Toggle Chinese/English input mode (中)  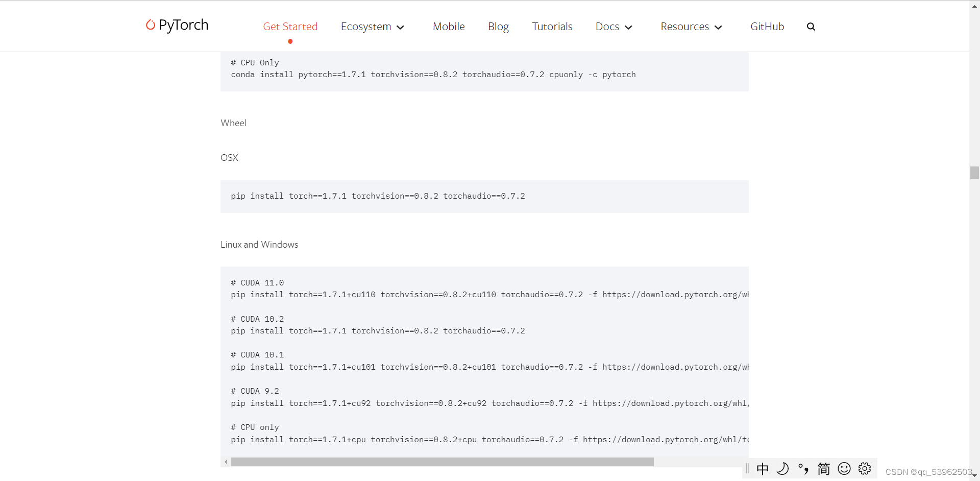pos(763,469)
